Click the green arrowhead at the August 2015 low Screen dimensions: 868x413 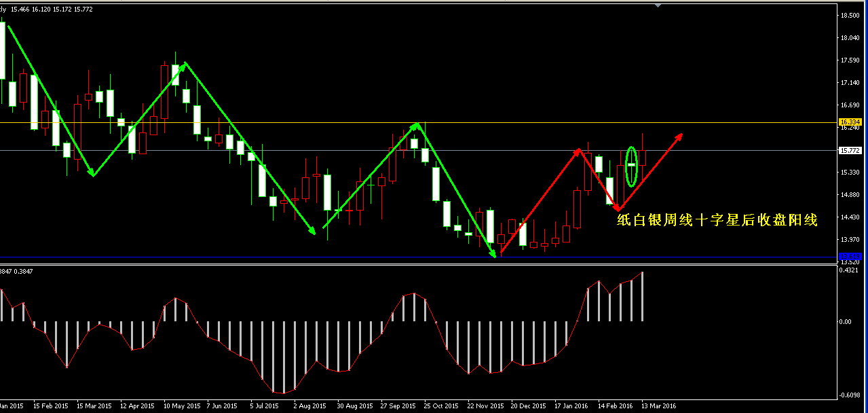(313, 232)
